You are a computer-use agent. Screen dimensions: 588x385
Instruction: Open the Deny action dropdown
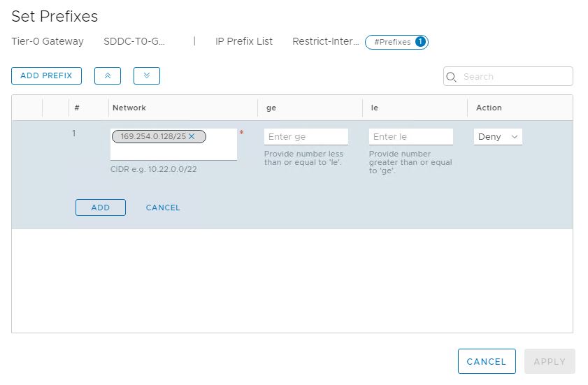click(498, 137)
